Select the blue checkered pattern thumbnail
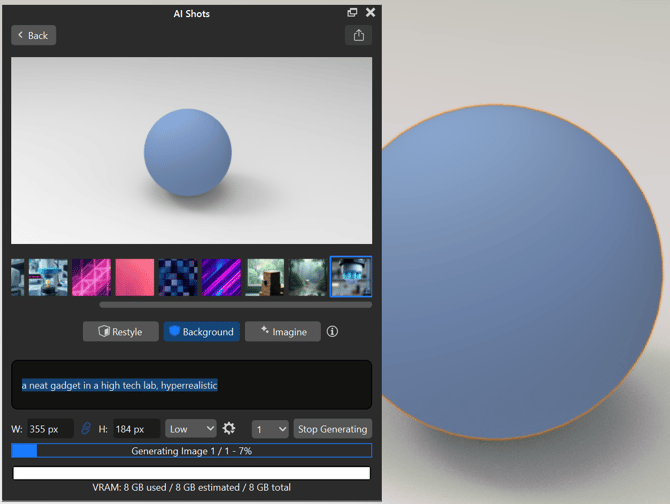 (178, 277)
